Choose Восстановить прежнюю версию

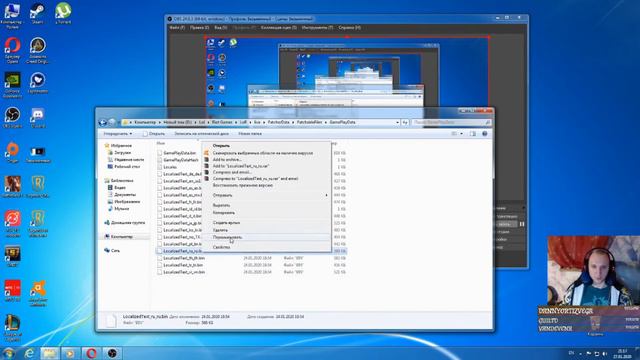click(x=242, y=185)
